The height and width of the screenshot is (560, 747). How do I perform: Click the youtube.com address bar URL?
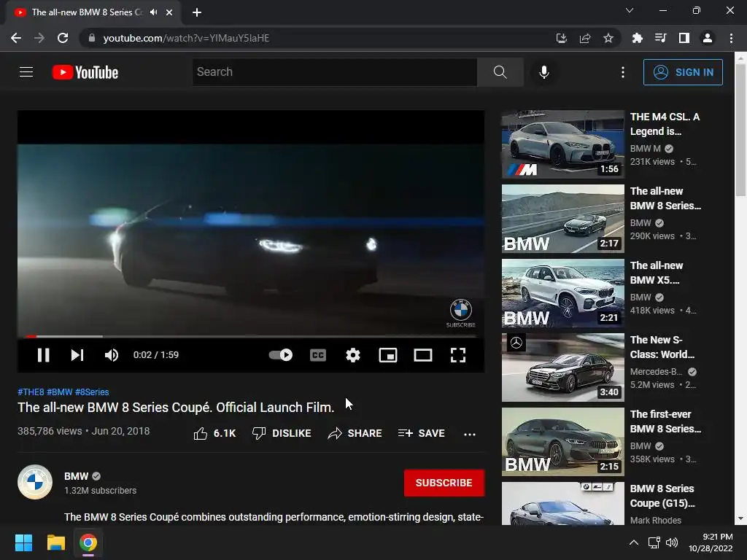(186, 38)
